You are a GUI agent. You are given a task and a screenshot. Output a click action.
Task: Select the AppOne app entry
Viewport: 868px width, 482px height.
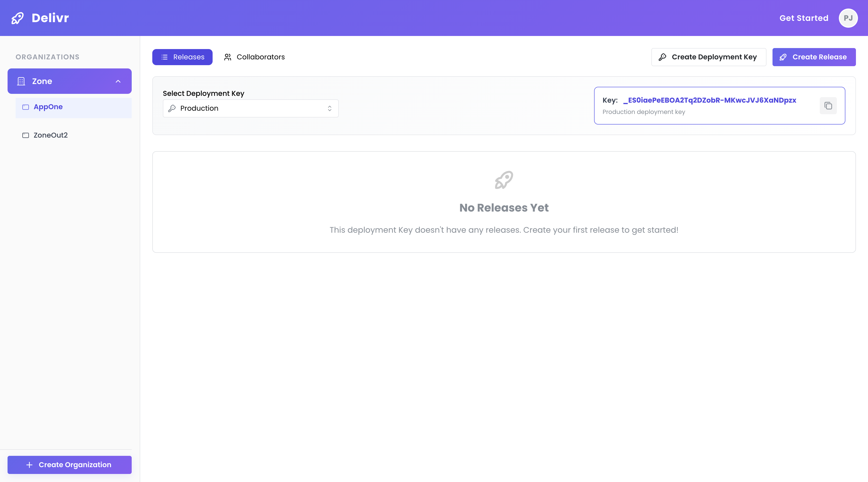48,107
